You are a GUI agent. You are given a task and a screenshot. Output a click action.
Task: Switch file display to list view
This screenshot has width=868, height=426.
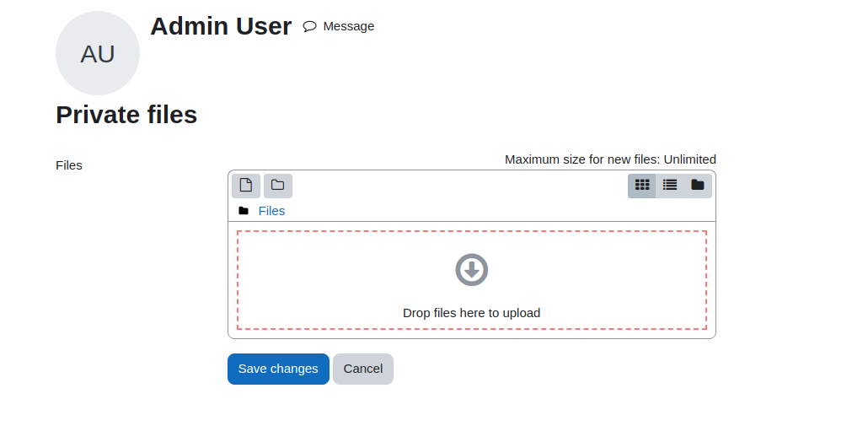pyautogui.click(x=670, y=186)
